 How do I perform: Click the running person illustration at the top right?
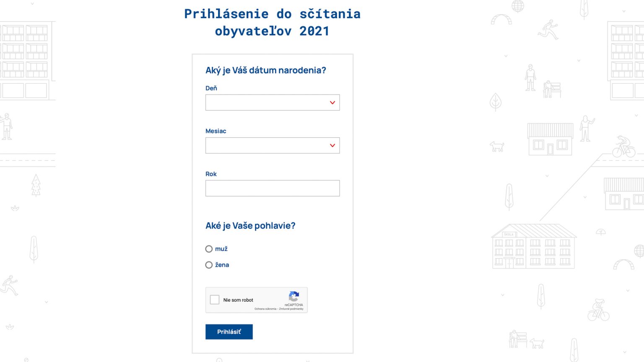point(548,29)
